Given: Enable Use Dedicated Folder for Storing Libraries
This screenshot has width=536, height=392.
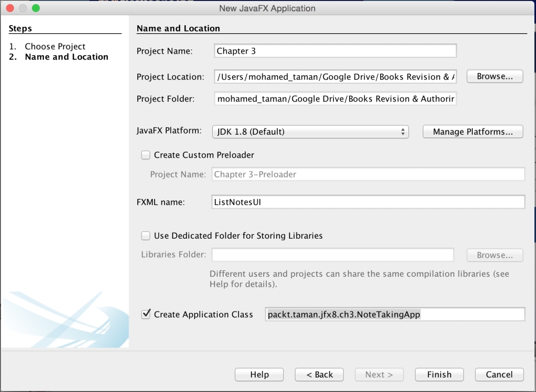Looking at the screenshot, I should (145, 235).
